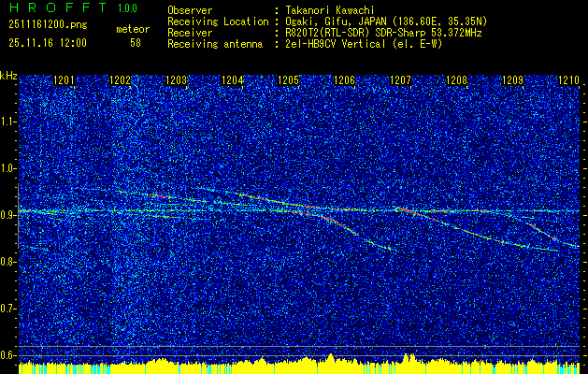Click the Receiving antenna label
Image resolution: width=588 pixels, height=374 pixels.
pyautogui.click(x=215, y=44)
